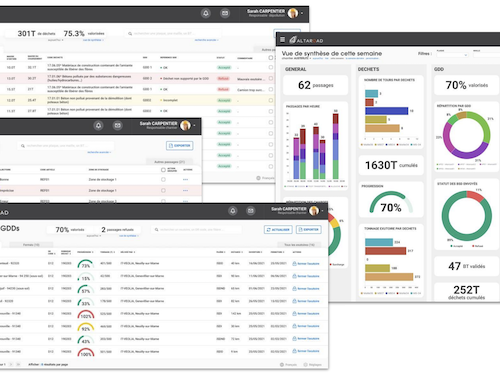Open the mail icon in the storage-zone window
This screenshot has height=375, width=500.
(118, 126)
